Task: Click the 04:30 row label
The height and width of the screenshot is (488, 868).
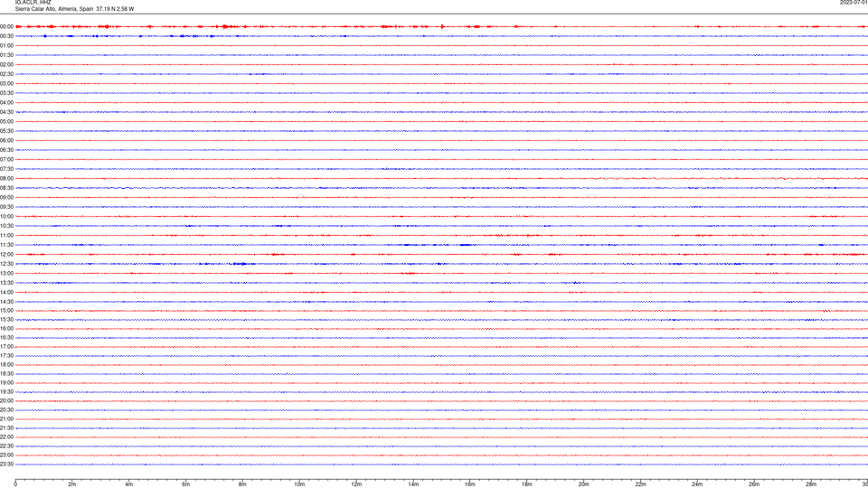Action: (6, 112)
